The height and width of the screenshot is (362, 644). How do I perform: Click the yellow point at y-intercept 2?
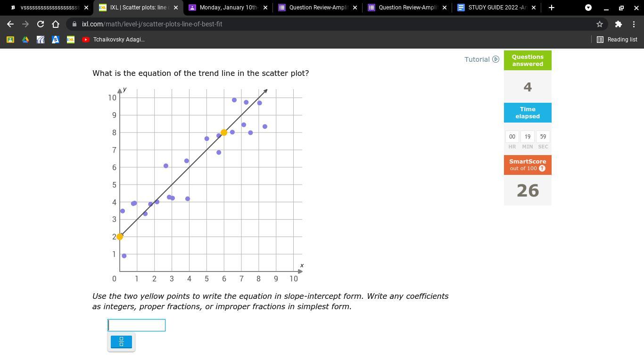click(120, 237)
